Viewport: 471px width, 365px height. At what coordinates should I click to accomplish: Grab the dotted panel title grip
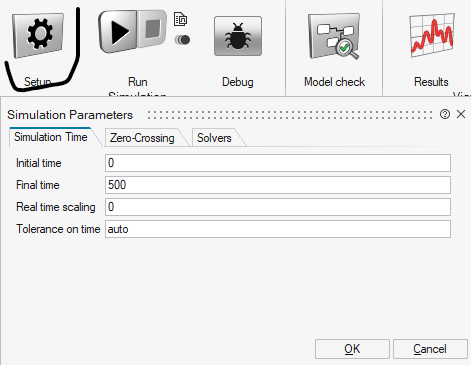(x=290, y=115)
